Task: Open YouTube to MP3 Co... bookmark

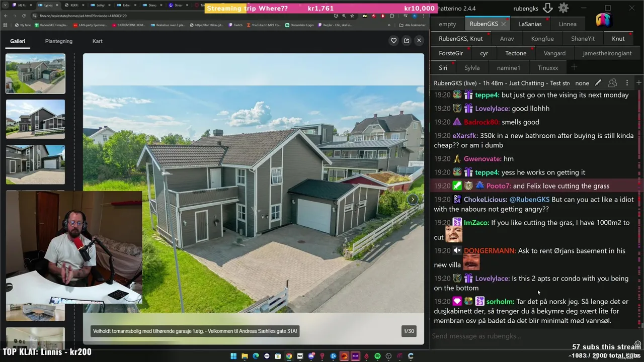Action: tap(264, 25)
